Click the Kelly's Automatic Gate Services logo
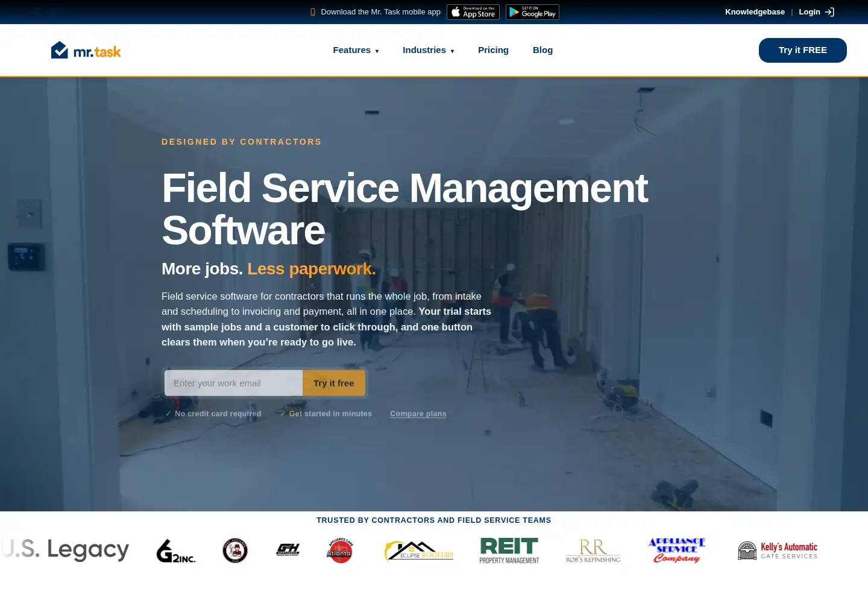Screen dimensions: 868x603 click(778, 551)
